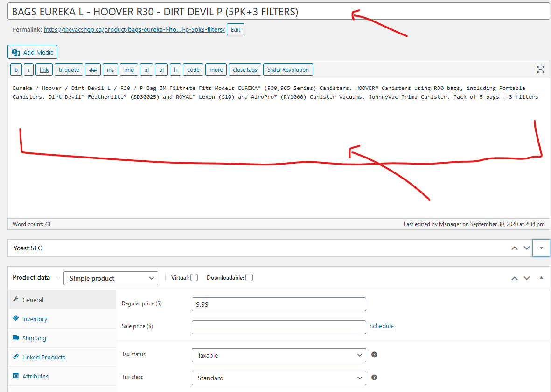Click Edit button next to permalink
551x392 pixels.
click(236, 29)
